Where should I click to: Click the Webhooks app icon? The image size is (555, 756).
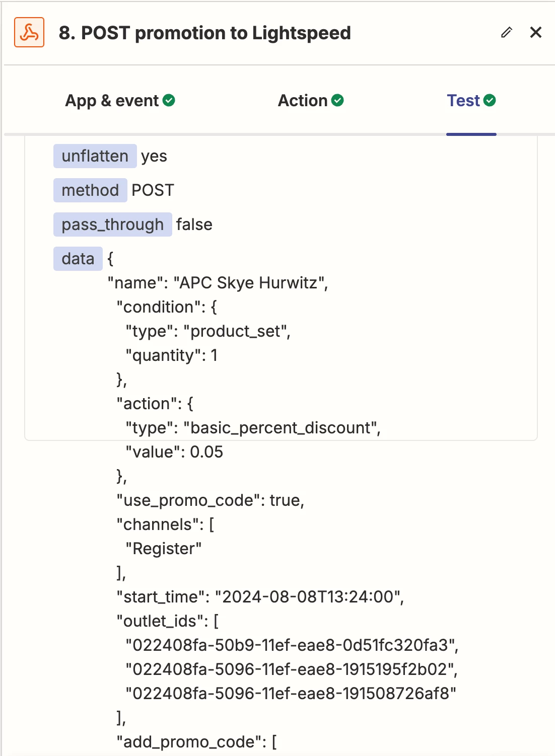pyautogui.click(x=29, y=32)
